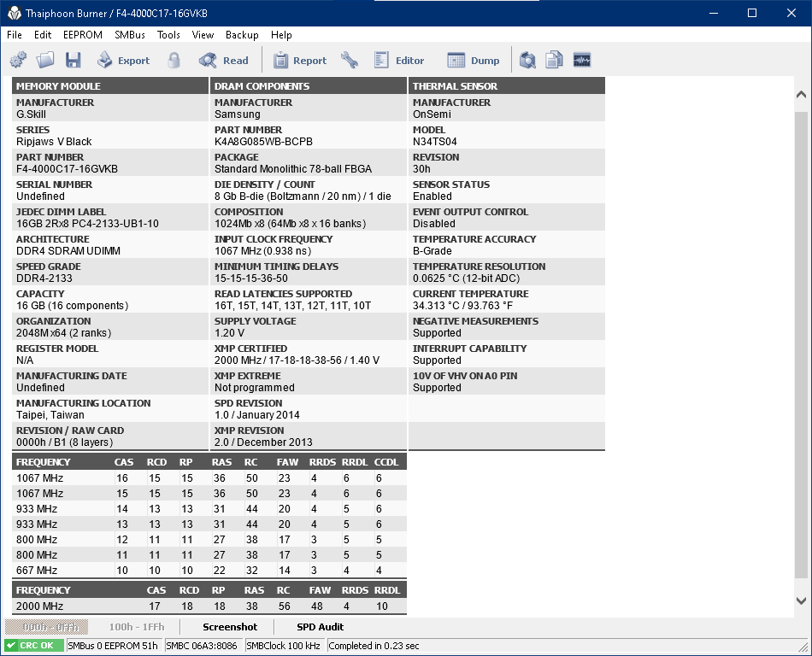The image size is (812, 656).
Task: Click the Thaiphoon Burner app icon in title bar
Action: coord(14,14)
